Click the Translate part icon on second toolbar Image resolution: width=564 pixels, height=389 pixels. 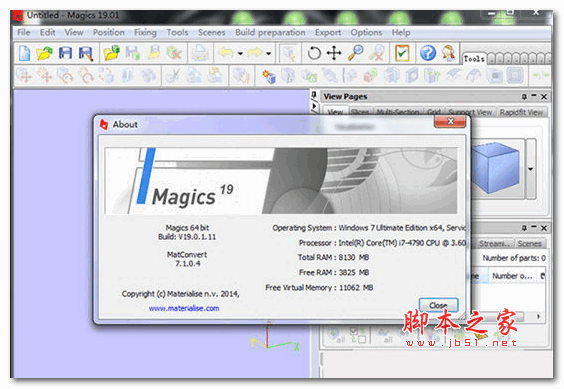point(25,76)
